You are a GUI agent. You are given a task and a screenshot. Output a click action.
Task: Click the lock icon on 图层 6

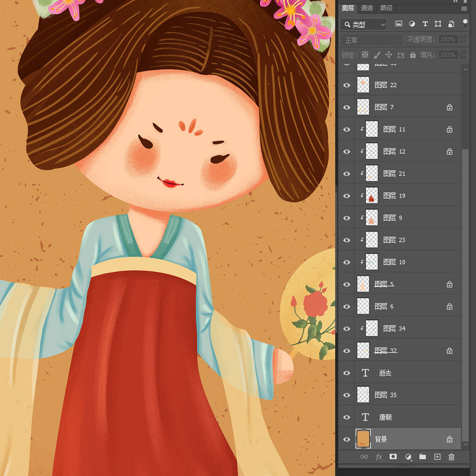coord(450,307)
